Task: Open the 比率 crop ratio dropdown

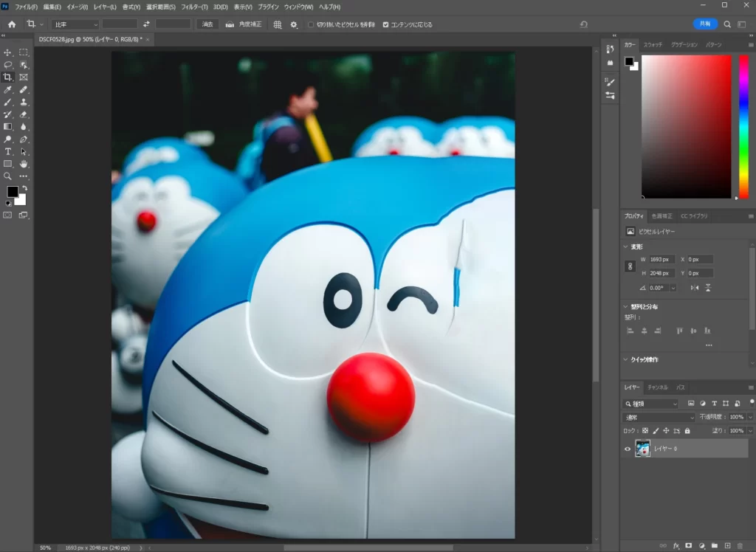Action: 75,24
